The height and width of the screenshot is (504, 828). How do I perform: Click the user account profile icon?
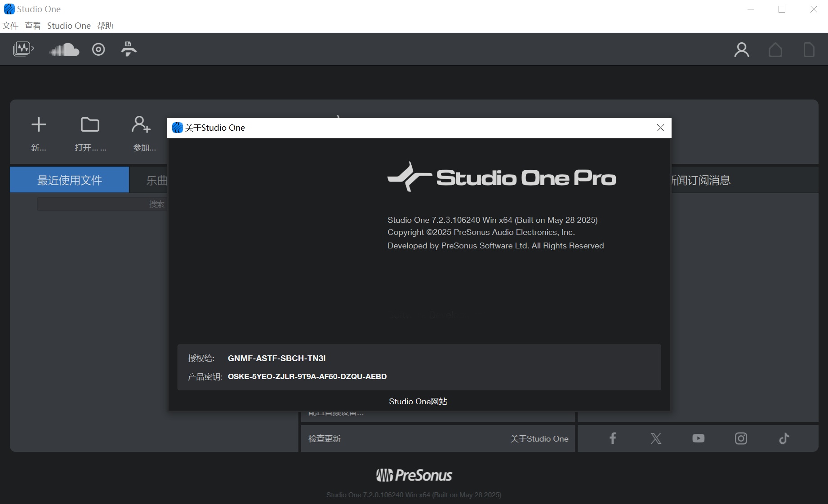pos(741,49)
